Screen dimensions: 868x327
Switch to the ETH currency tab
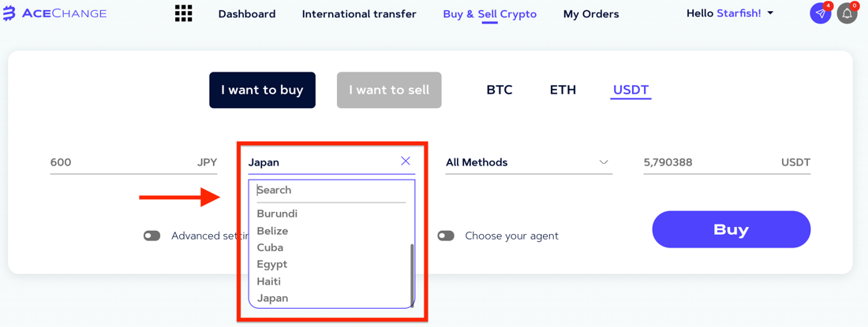[563, 90]
